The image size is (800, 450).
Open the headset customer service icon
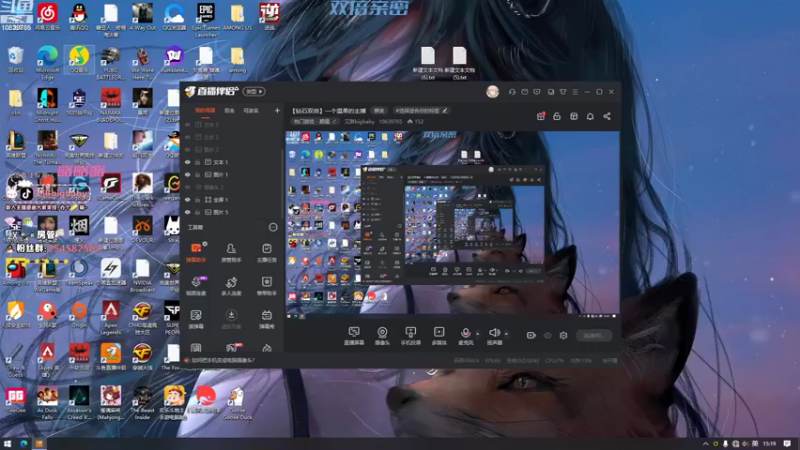coord(512,92)
